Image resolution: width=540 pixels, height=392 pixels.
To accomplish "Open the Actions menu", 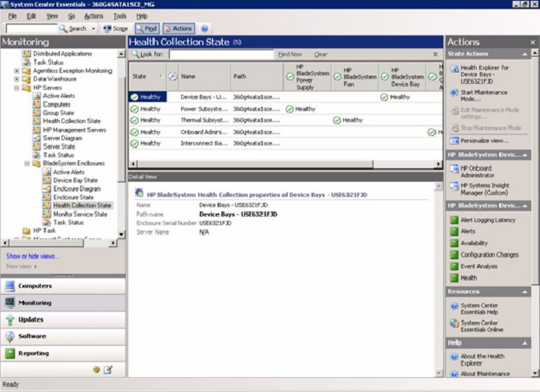I will [x=93, y=16].
